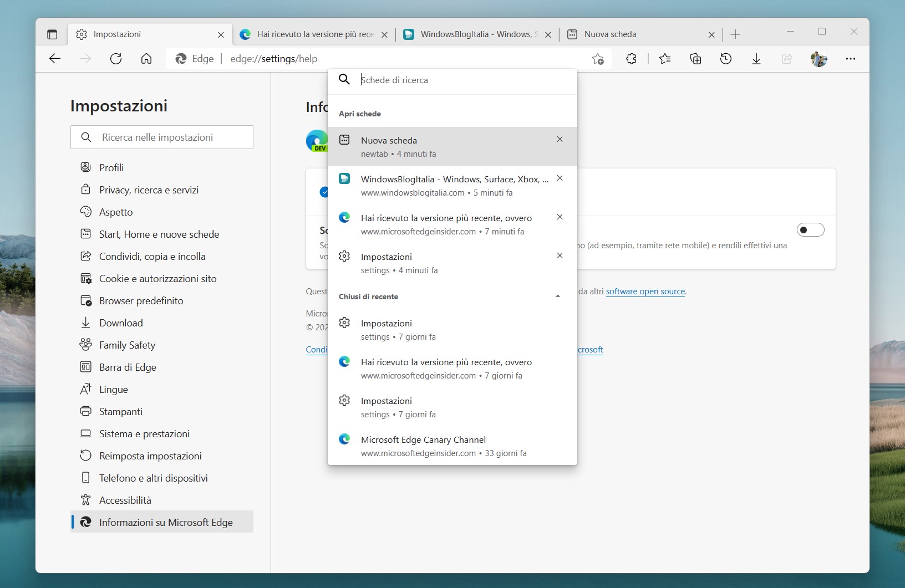The image size is (905, 588).
Task: Close the Nuova scheda tab in tab strip
Action: coord(711,34)
